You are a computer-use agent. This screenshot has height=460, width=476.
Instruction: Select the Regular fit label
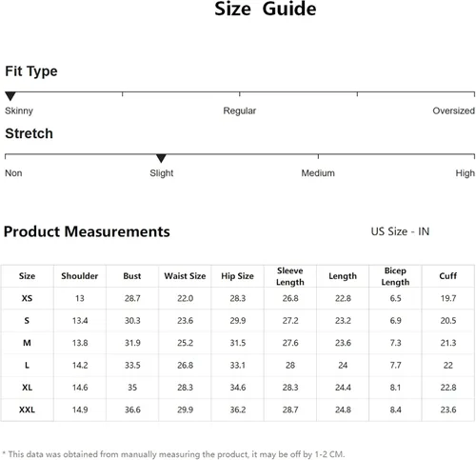point(239,110)
